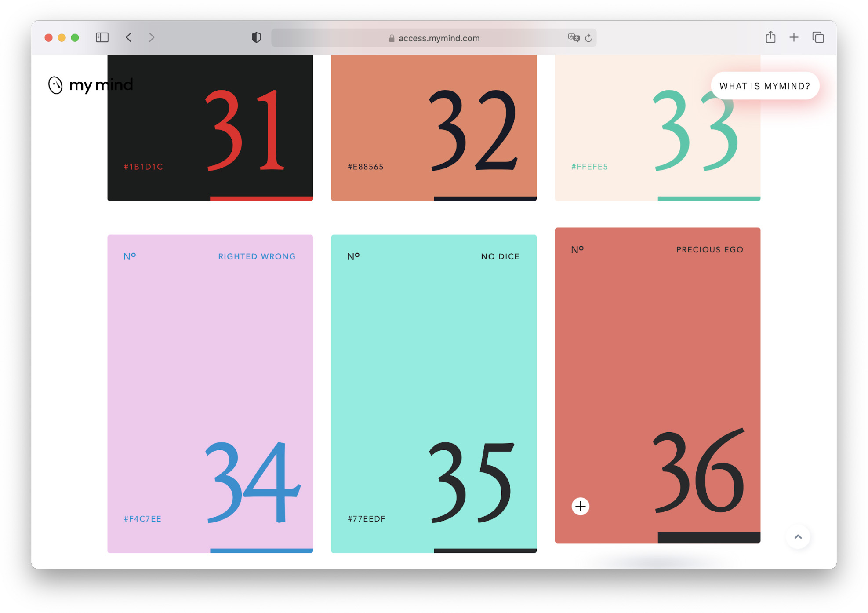Click the NO DICE title
This screenshot has height=613, width=868.
[500, 256]
